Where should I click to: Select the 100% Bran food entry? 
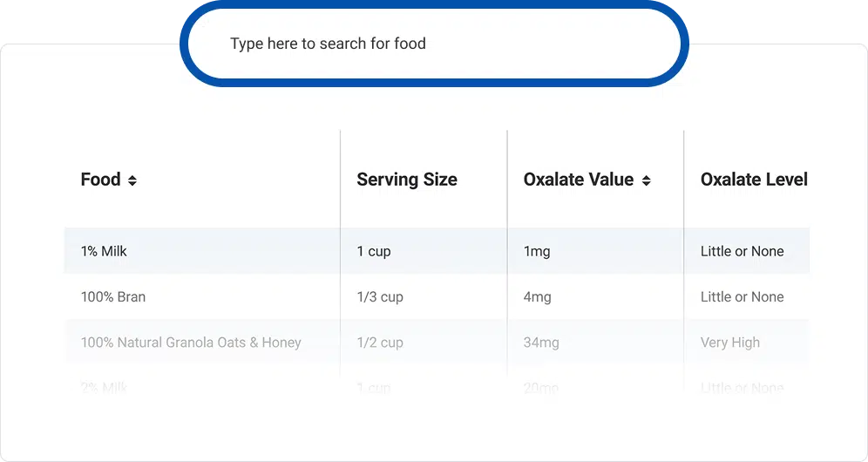tap(113, 297)
